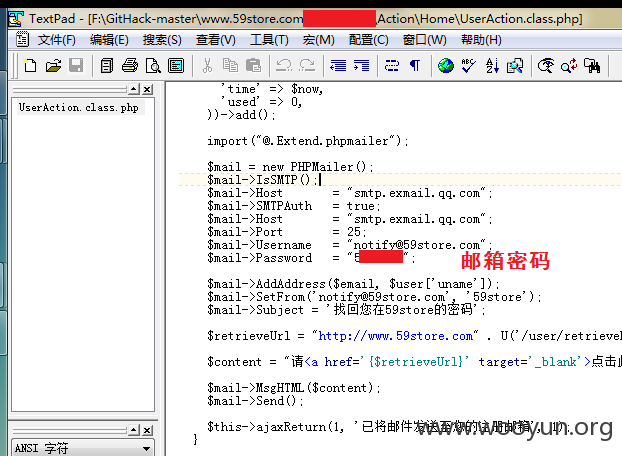Screen dimensions: 622x456
Task: Click the $mail->SetFrom line
Action: [374, 297]
